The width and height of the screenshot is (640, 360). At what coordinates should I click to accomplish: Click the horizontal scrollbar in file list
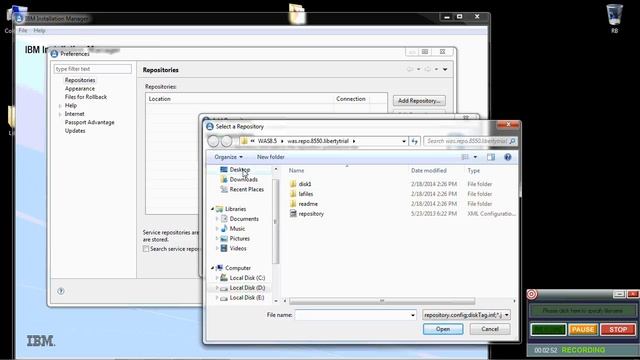[382, 301]
